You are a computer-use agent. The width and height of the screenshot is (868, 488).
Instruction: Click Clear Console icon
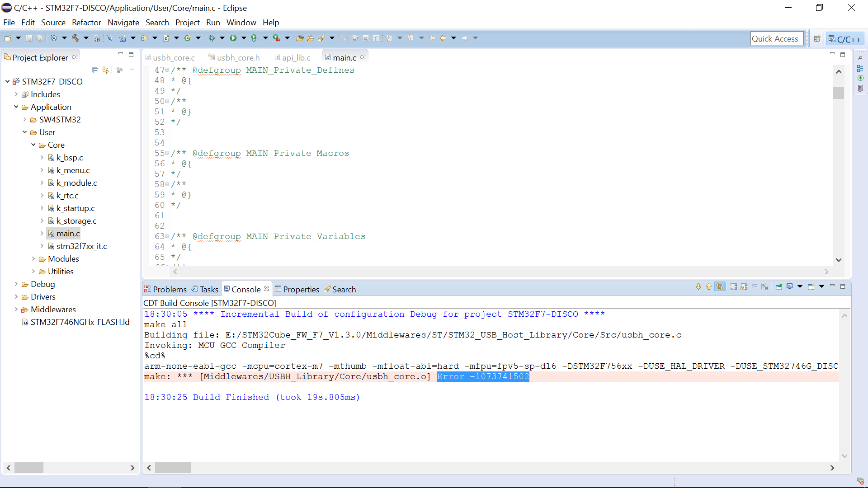764,286
